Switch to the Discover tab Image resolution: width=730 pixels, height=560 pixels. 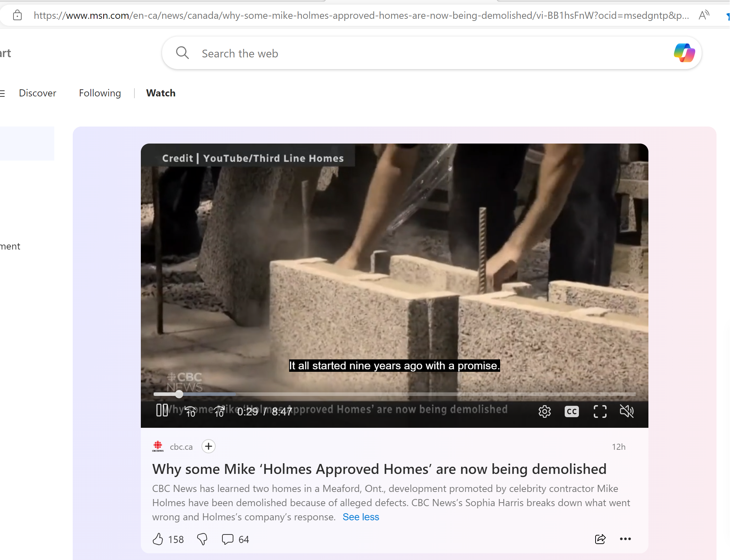coord(38,93)
